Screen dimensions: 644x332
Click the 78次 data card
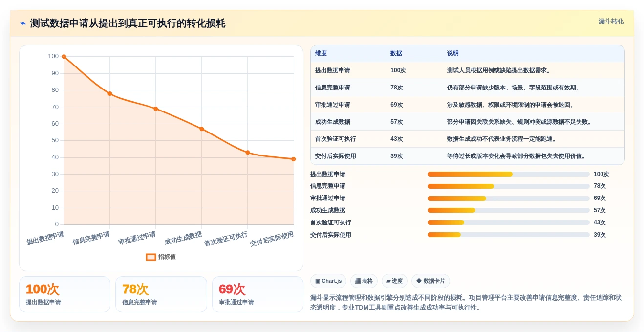(x=161, y=294)
